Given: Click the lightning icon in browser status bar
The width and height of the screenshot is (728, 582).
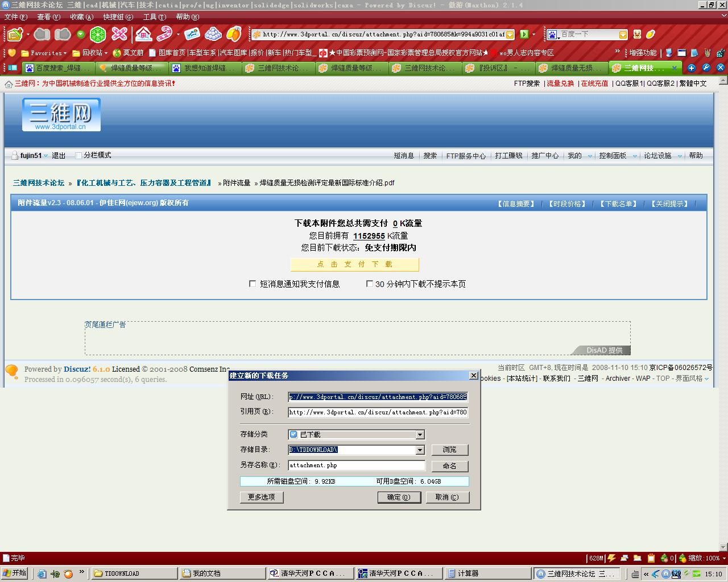Looking at the screenshot, I should click(612, 558).
